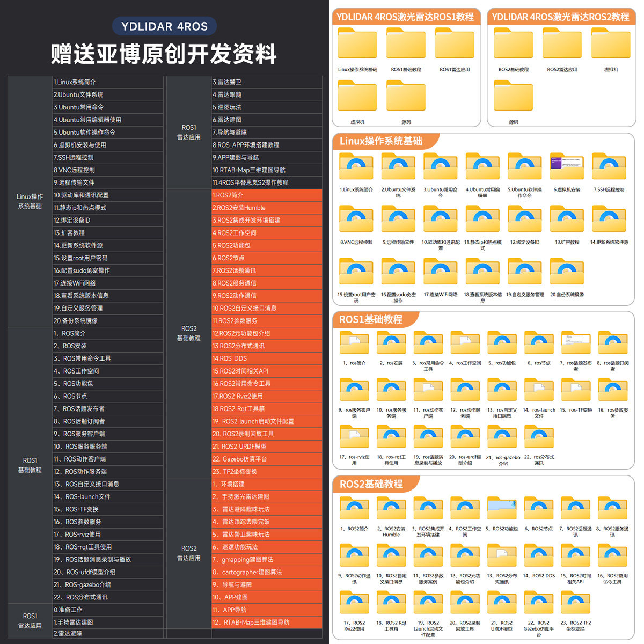Select the 10.RTAB-Map三维建图导航 list row
The height and width of the screenshot is (644, 644).
[x=267, y=170]
